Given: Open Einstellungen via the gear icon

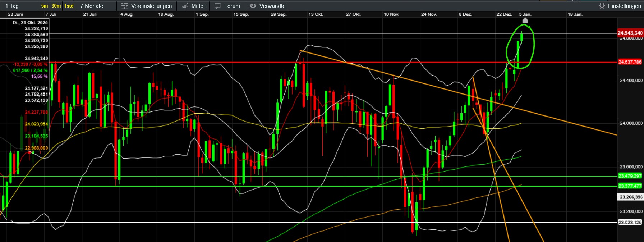Looking at the screenshot, I should pos(602,6).
